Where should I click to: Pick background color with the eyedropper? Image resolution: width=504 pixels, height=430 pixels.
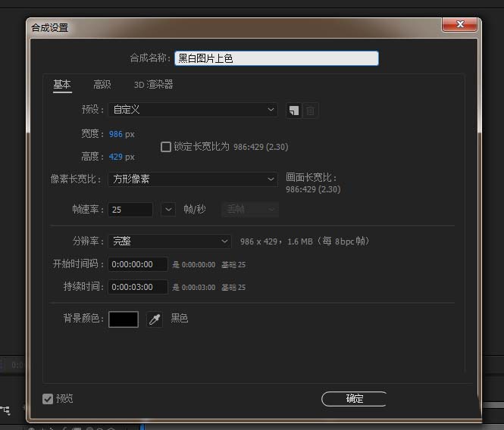[155, 319]
